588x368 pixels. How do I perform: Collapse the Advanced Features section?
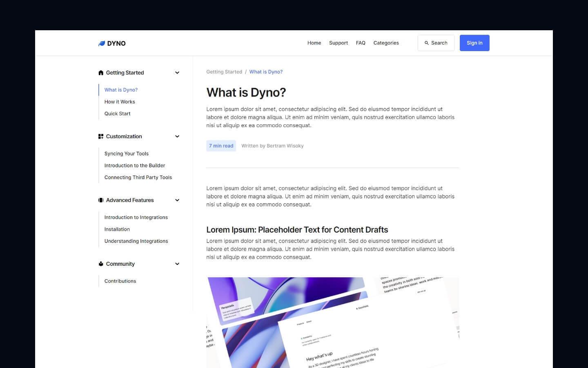click(x=177, y=200)
